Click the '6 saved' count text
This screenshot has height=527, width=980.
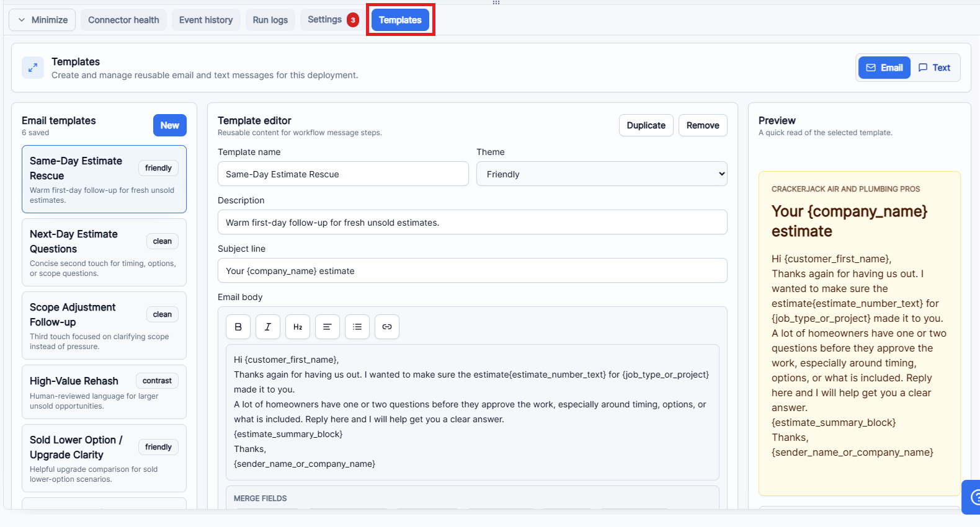(35, 133)
